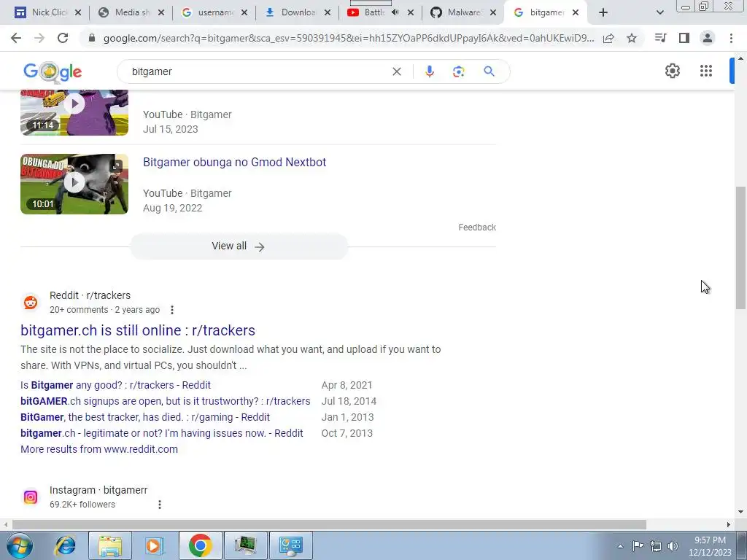Screen dimensions: 747x560
Task: Open More results from www.reddit.com
Action: pos(99,449)
